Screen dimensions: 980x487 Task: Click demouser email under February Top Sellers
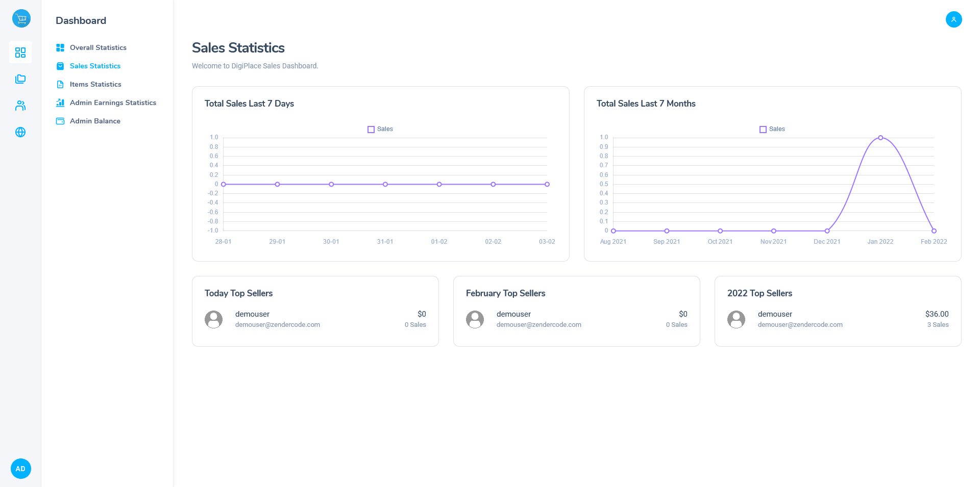pos(538,325)
